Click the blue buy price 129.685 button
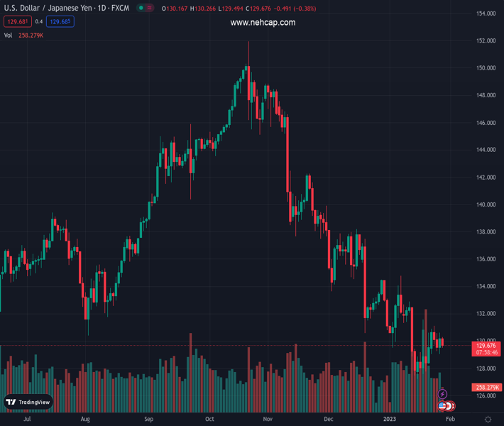504x426 pixels. [x=60, y=21]
